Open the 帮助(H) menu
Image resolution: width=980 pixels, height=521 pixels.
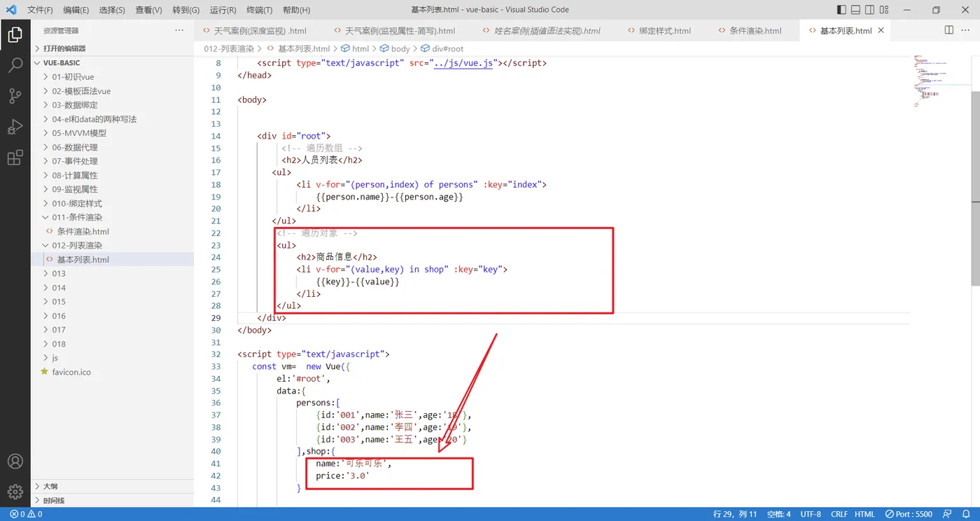296,10
